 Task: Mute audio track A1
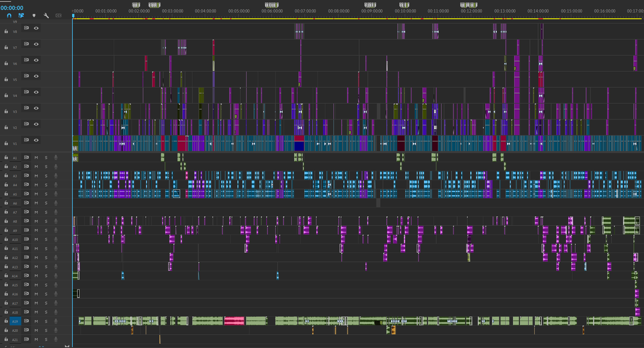pos(36,158)
